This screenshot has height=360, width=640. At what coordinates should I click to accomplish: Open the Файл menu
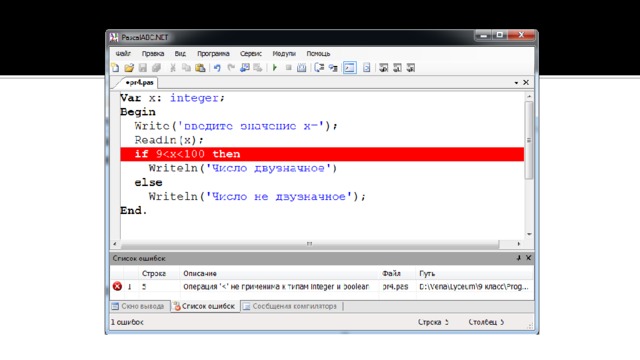pos(123,53)
